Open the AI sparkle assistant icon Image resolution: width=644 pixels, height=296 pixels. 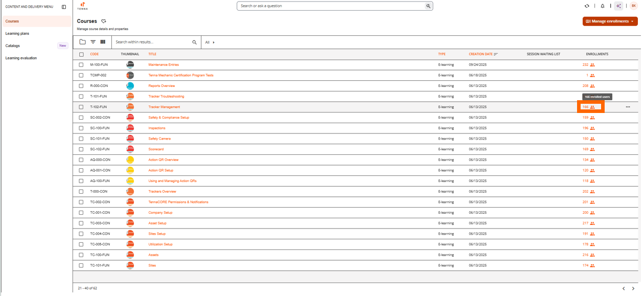click(619, 6)
